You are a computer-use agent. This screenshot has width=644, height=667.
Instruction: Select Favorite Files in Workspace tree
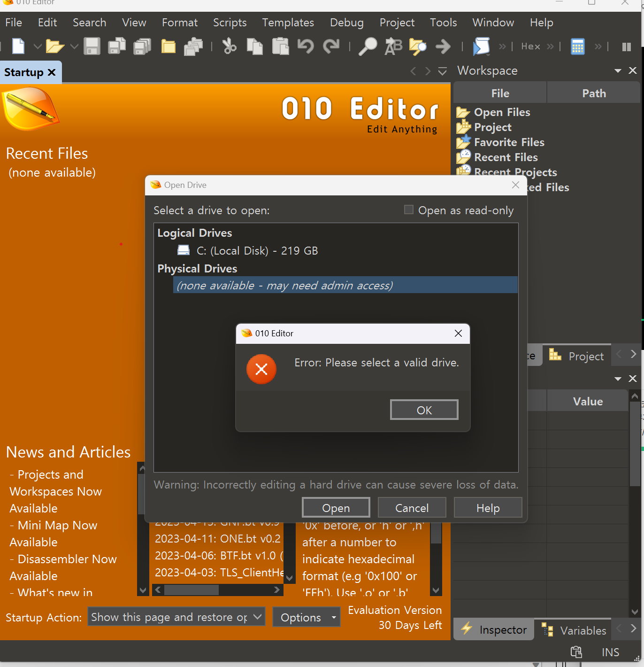pyautogui.click(x=500, y=142)
